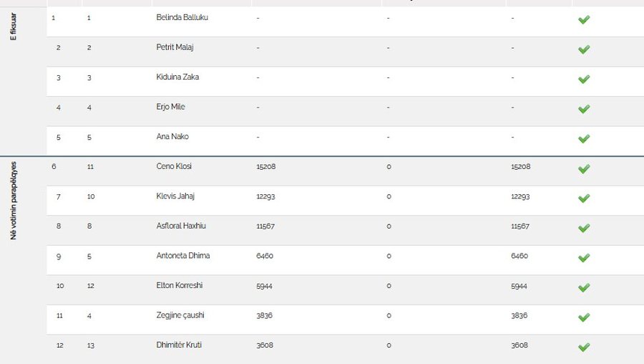
Task: Click the name Ceno Klosi
Action: (x=174, y=166)
